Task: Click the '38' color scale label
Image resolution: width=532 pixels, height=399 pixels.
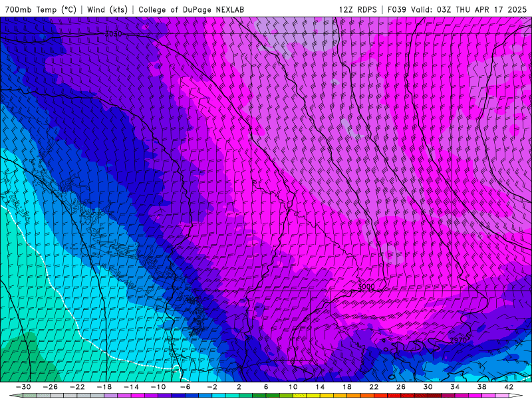Action: coord(481,387)
